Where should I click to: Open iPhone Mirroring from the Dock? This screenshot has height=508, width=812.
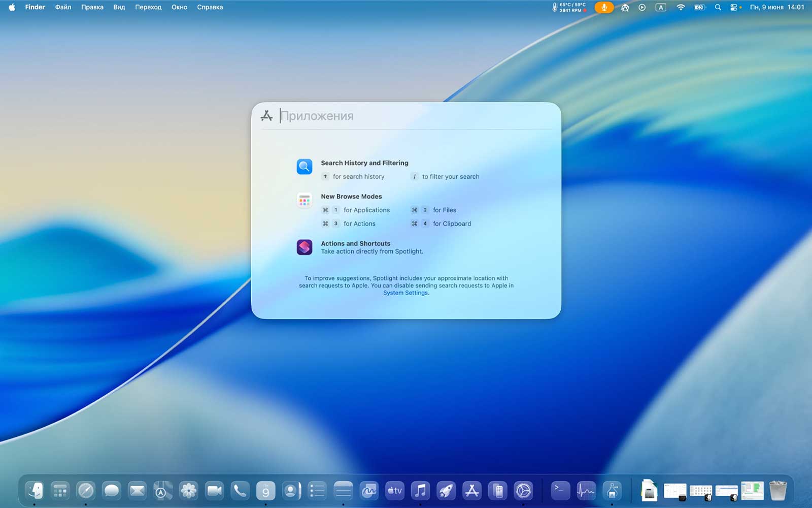(x=498, y=491)
